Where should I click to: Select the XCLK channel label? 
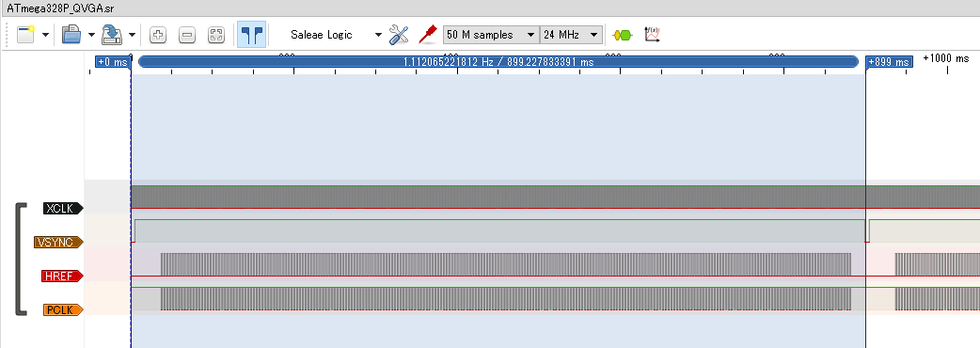pyautogui.click(x=63, y=208)
